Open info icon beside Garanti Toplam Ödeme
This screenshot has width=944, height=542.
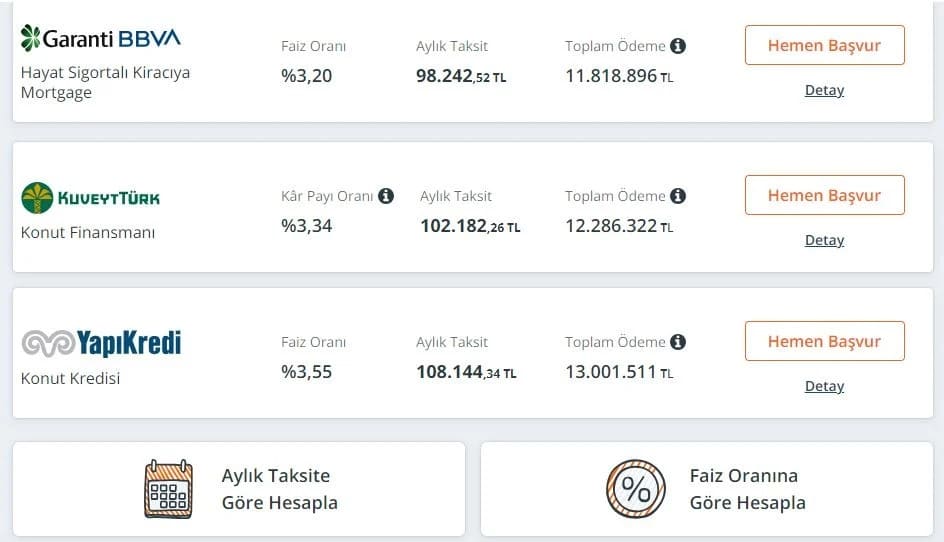678,46
